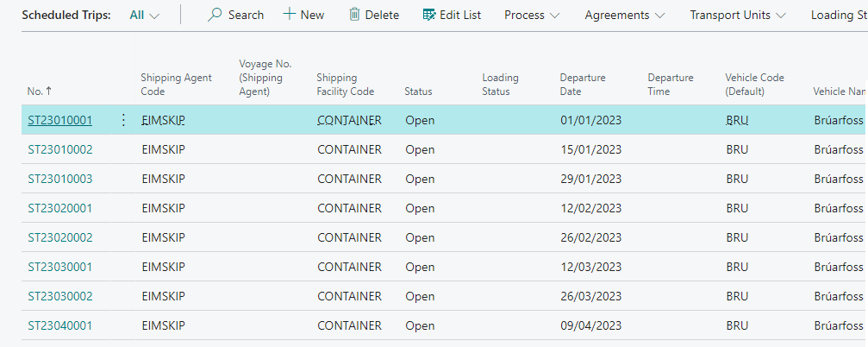
Task: Click the New plus icon
Action: (290, 15)
